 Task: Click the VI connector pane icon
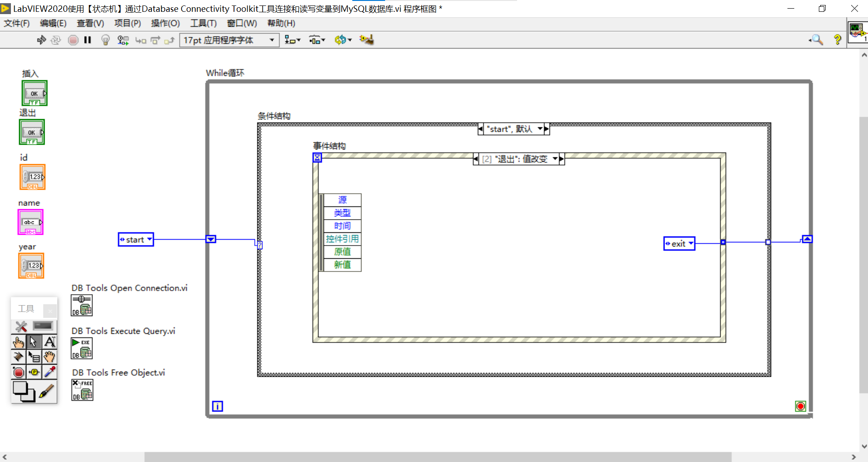858,32
